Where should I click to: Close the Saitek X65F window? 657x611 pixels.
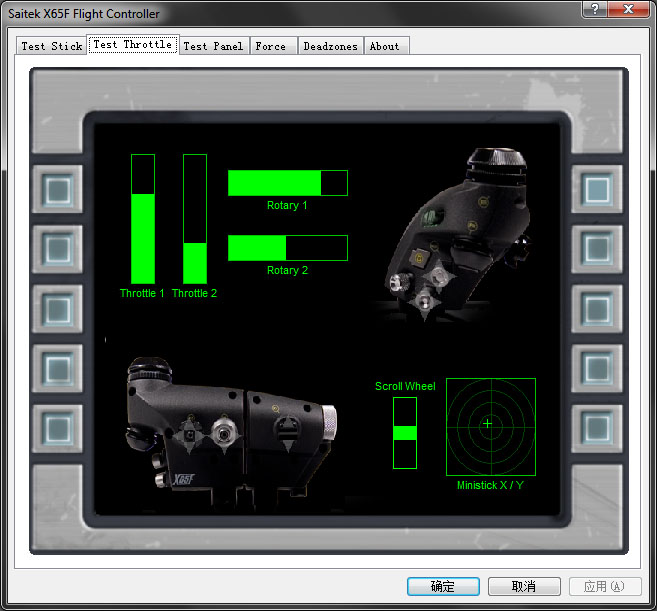coord(628,9)
